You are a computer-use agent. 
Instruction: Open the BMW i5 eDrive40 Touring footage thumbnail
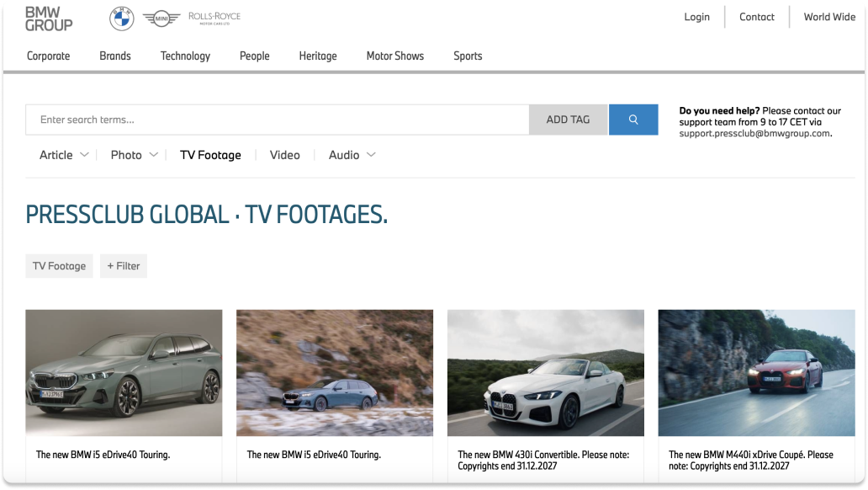[x=123, y=372]
